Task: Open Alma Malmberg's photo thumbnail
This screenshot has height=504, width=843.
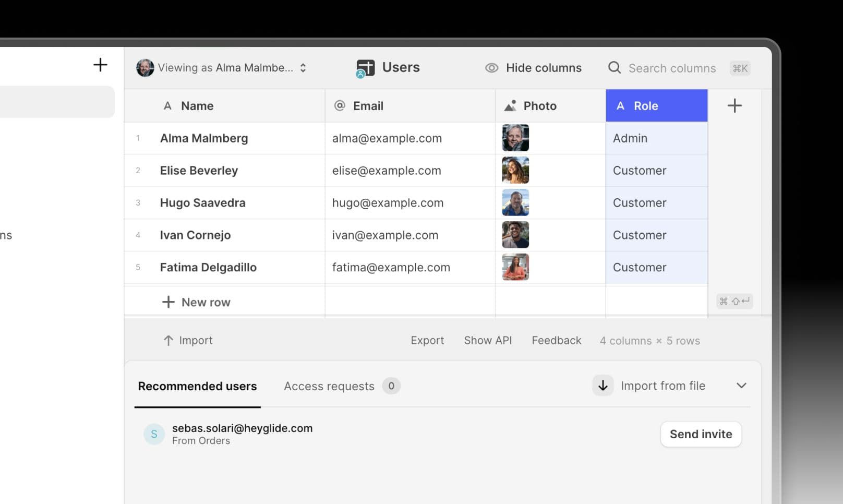Action: point(515,138)
